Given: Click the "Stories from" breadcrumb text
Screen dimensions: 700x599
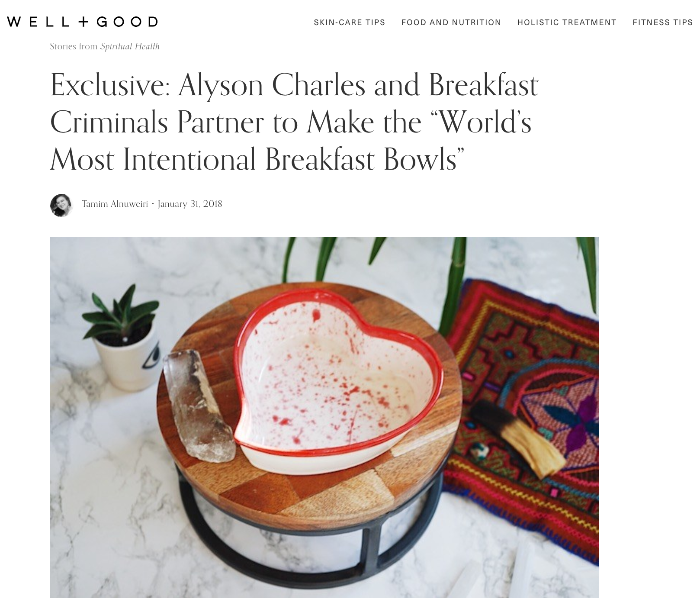Looking at the screenshot, I should point(74,46).
